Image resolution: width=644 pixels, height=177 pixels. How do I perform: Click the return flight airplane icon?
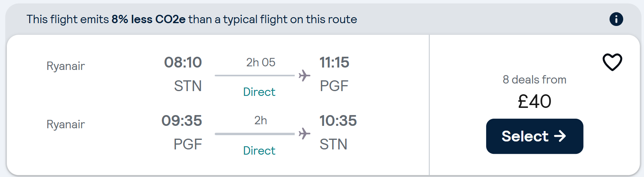(304, 133)
